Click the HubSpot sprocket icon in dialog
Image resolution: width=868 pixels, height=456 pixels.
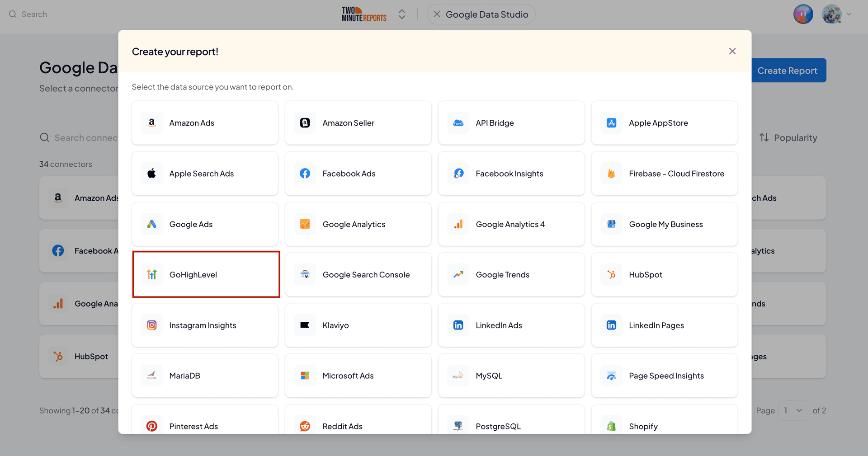[612, 275]
